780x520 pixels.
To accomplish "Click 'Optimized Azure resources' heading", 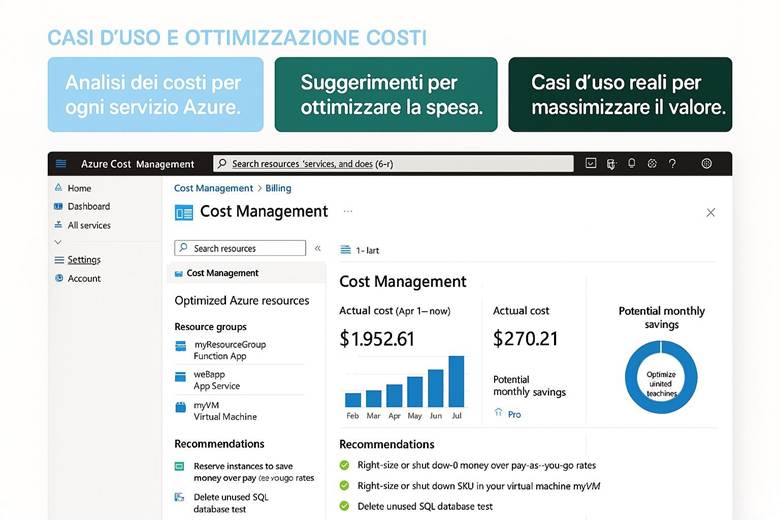I will click(242, 301).
